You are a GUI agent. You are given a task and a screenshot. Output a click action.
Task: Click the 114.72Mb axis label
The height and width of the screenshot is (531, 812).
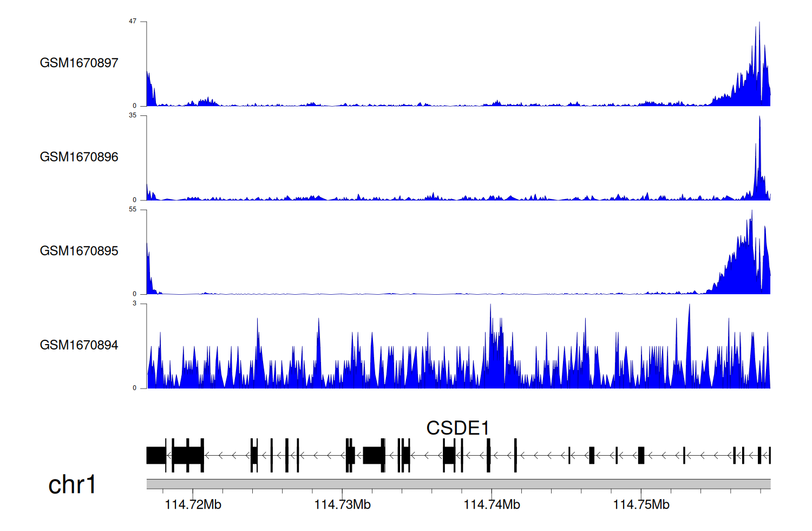click(193, 505)
